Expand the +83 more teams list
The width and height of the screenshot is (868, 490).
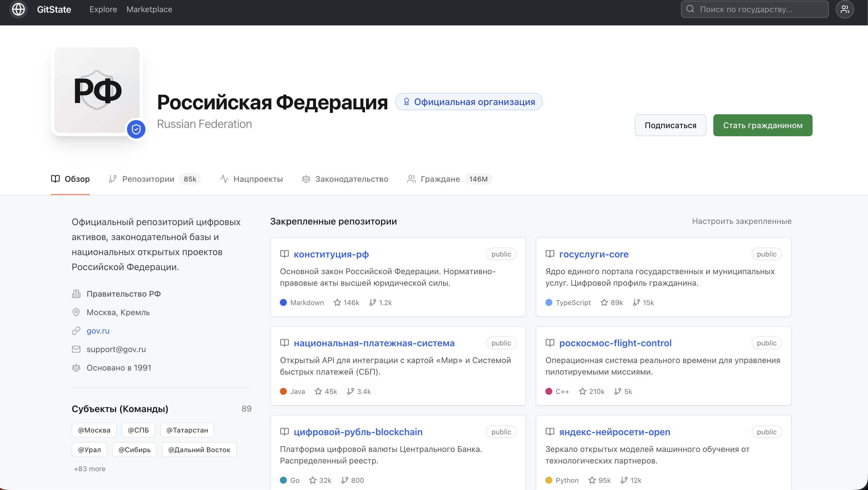coord(90,469)
